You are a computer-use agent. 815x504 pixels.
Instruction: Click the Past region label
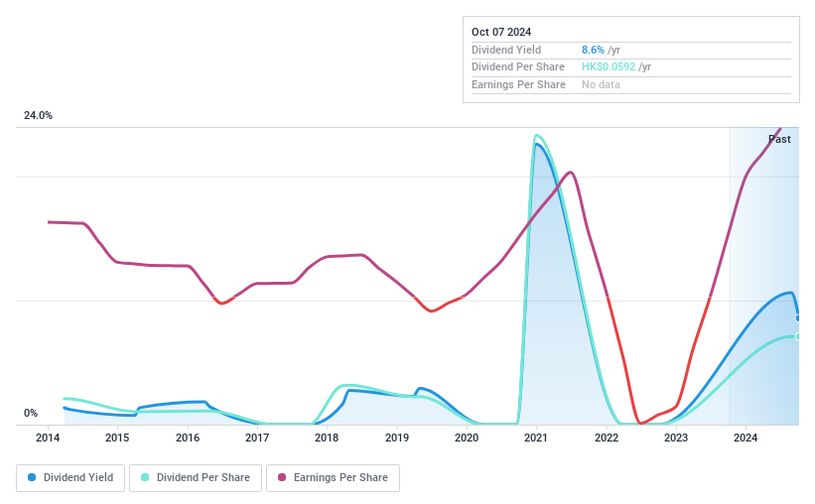[x=779, y=139]
